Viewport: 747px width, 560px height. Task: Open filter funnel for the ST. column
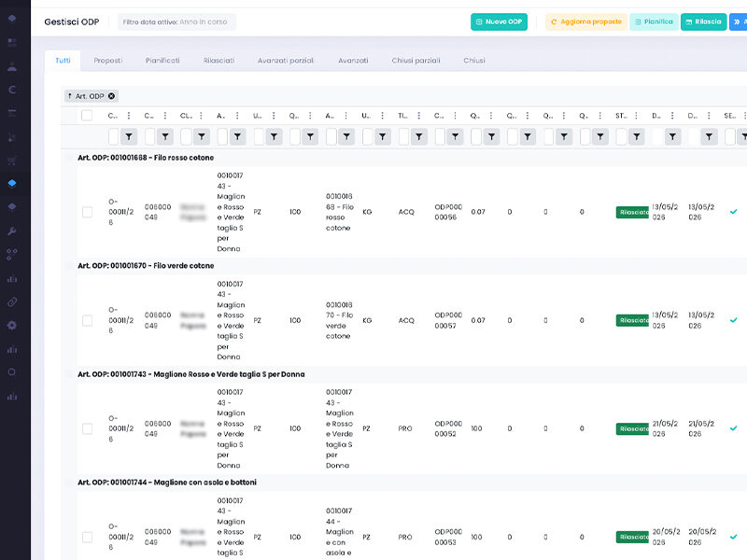[637, 137]
